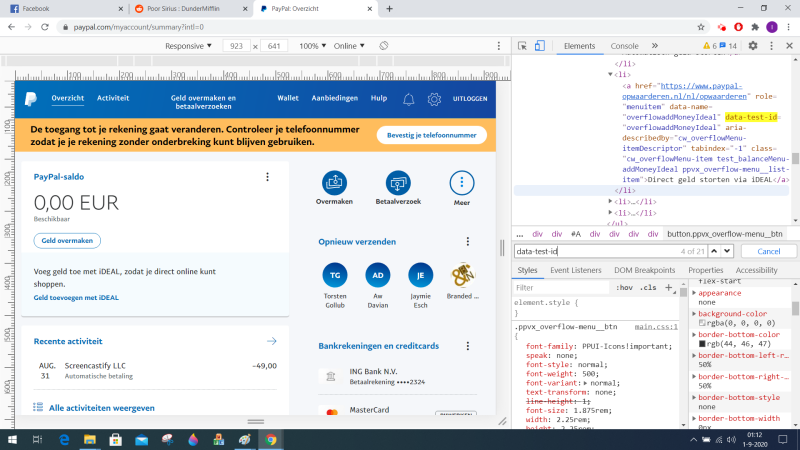
Task: Click the Betaalverzoek round icon
Action: coord(398,183)
